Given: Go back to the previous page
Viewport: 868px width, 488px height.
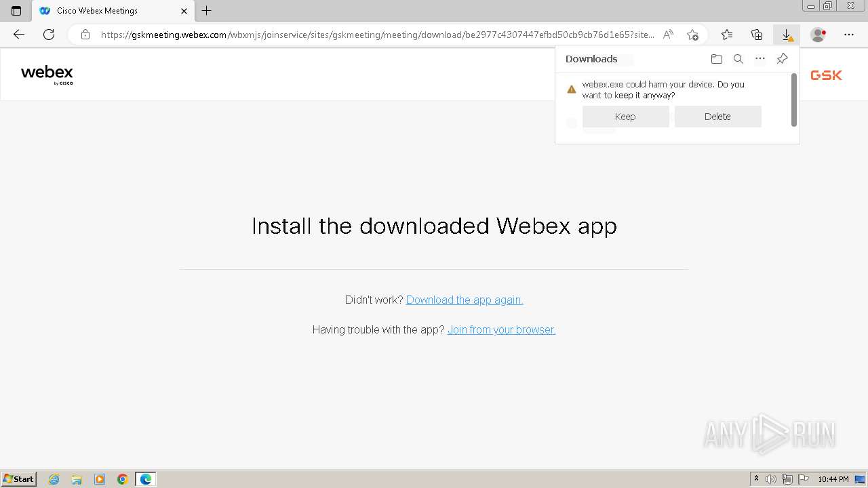Looking at the screenshot, I should point(19,35).
